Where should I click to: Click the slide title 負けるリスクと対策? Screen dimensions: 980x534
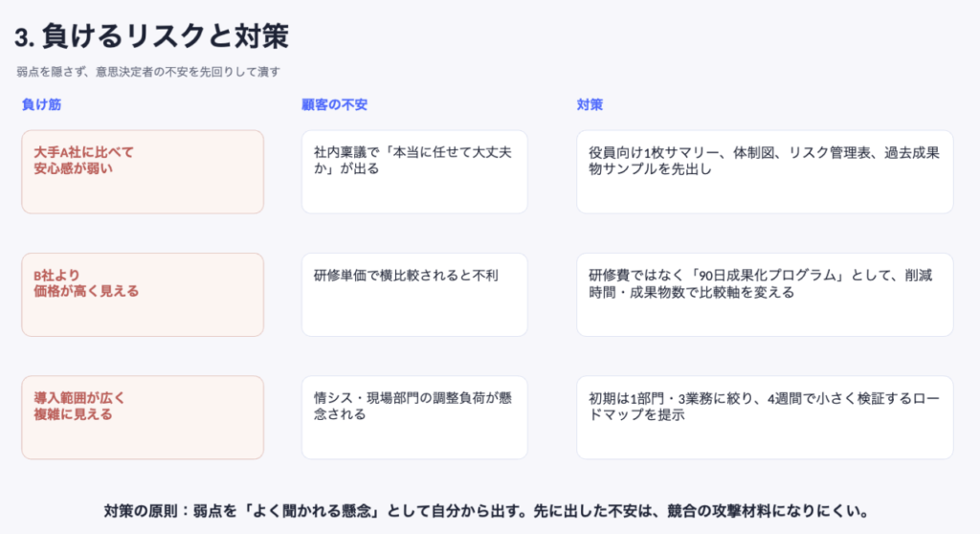(151, 36)
